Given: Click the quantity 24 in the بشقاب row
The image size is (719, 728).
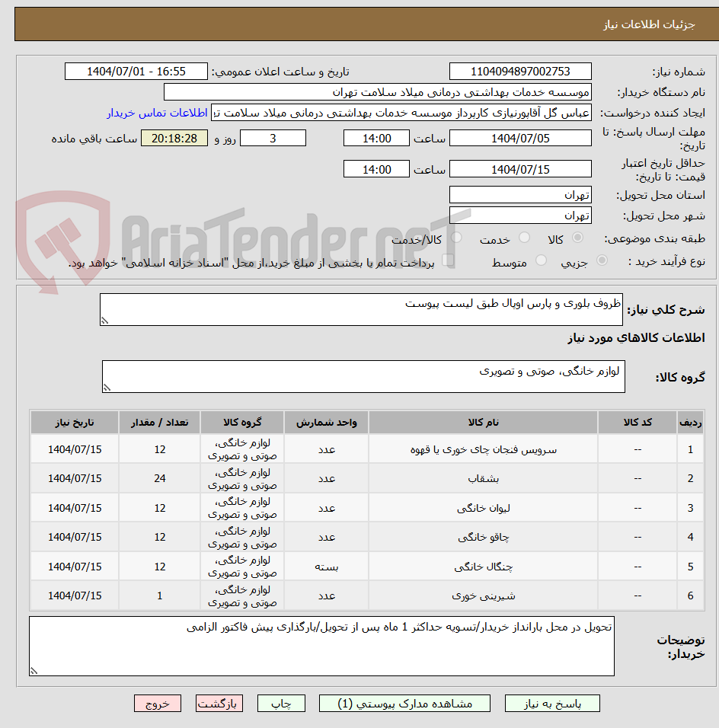Looking at the screenshot, I should click(x=160, y=478).
